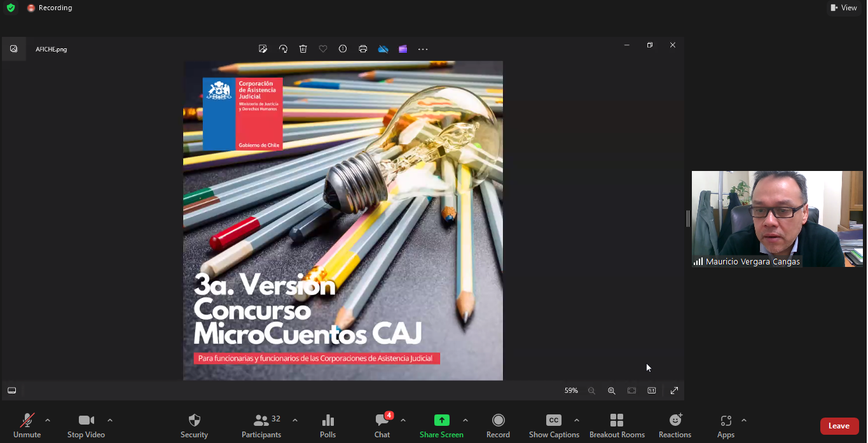This screenshot has height=443, width=868.
Task: Leave the meeting
Action: pyautogui.click(x=839, y=426)
